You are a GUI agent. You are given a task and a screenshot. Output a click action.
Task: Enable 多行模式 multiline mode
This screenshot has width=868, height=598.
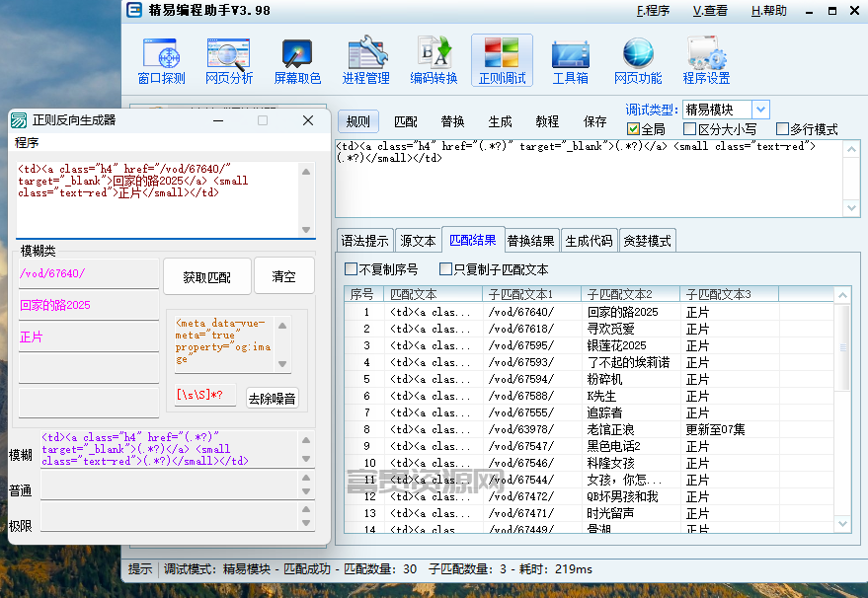pos(782,129)
